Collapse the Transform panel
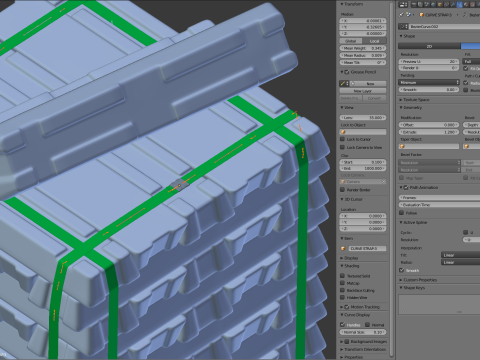The width and height of the screenshot is (480, 360). point(342,4)
